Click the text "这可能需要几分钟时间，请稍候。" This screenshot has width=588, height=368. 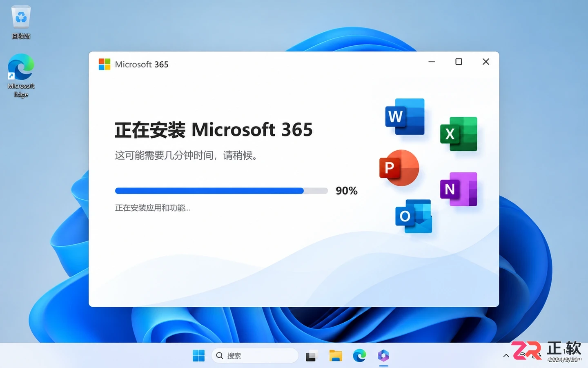pyautogui.click(x=186, y=155)
